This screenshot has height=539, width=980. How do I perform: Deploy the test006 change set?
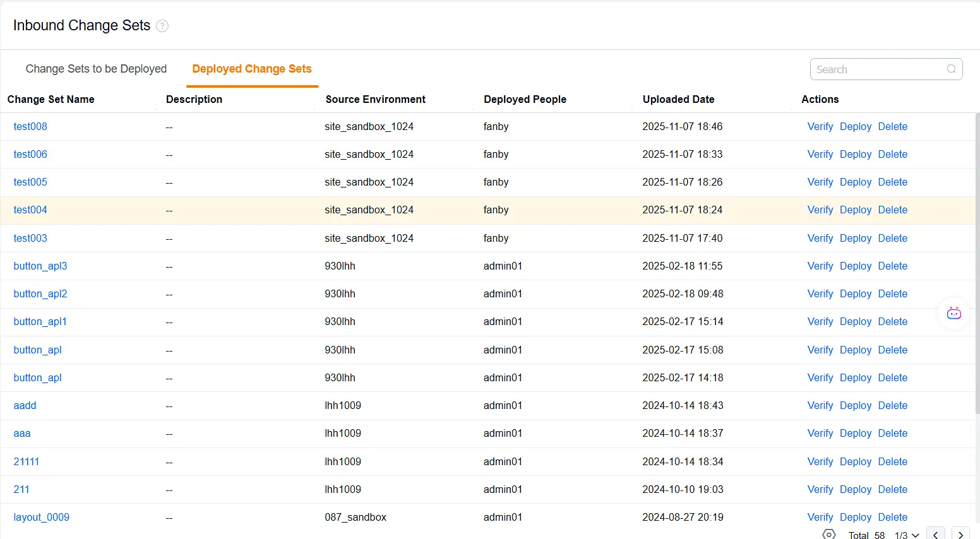point(856,154)
